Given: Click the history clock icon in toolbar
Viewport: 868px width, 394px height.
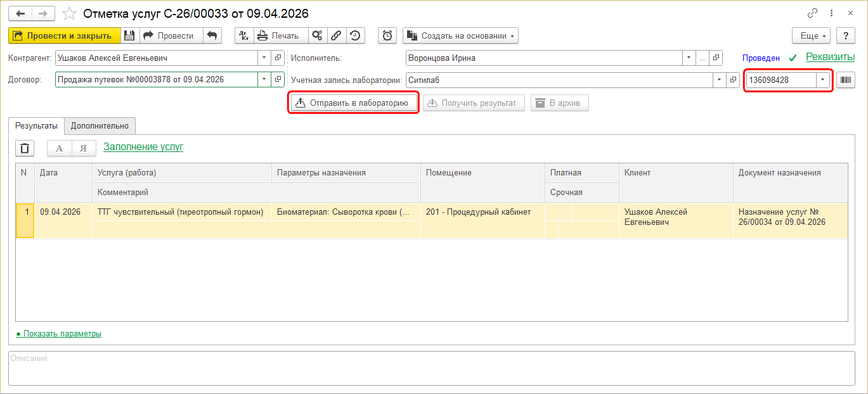Looking at the screenshot, I should coord(356,35).
